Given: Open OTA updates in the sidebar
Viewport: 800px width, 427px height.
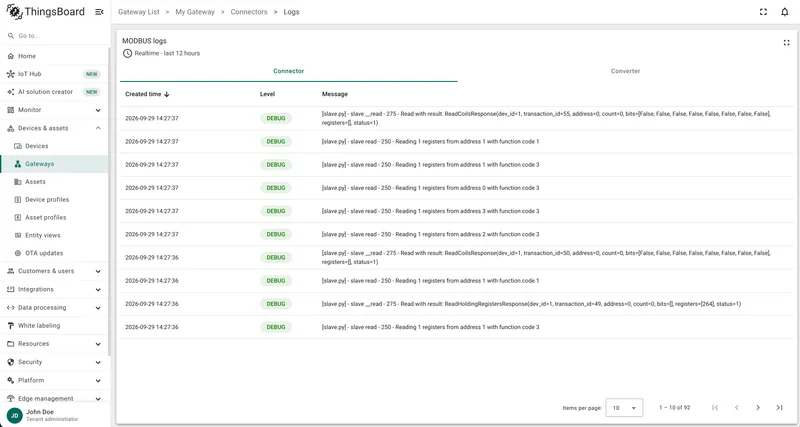Looking at the screenshot, I should pyautogui.click(x=54, y=253).
